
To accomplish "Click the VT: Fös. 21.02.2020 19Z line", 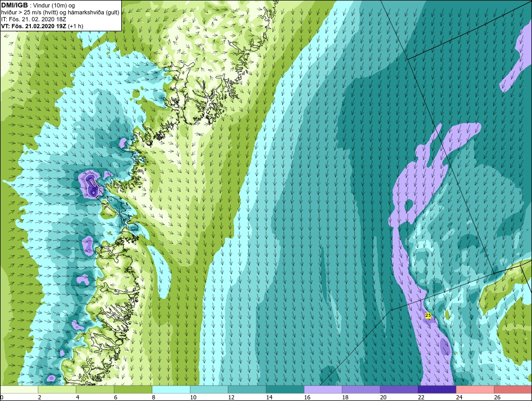I will 42,26.
